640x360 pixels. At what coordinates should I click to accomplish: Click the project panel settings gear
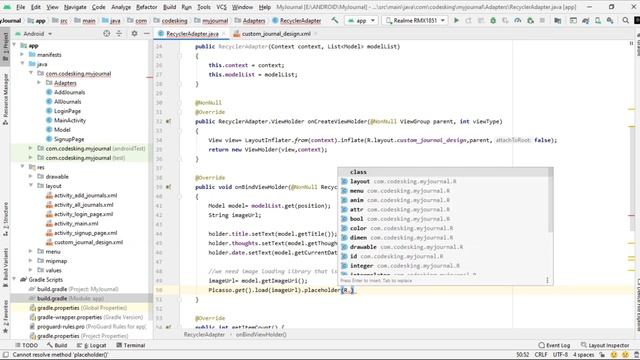point(134,33)
